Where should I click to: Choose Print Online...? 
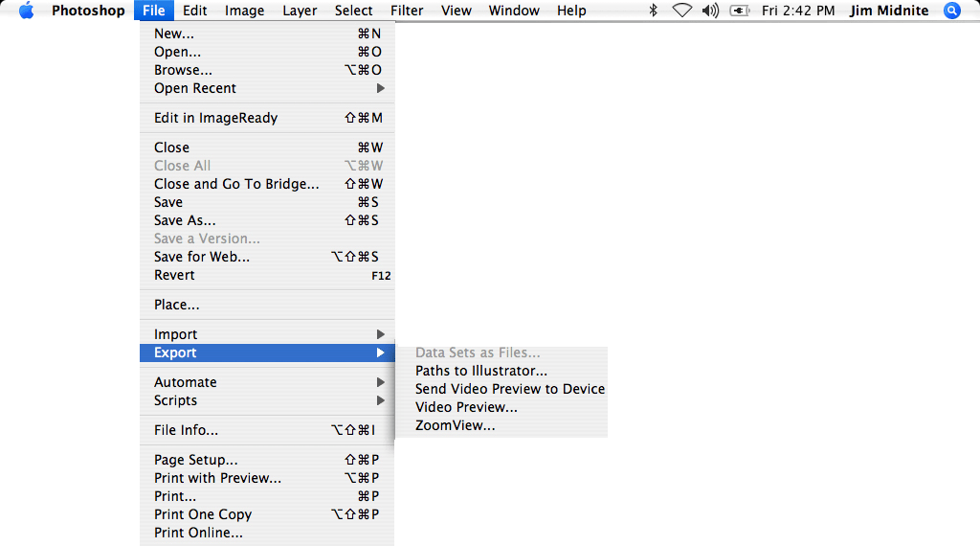pyautogui.click(x=267, y=533)
